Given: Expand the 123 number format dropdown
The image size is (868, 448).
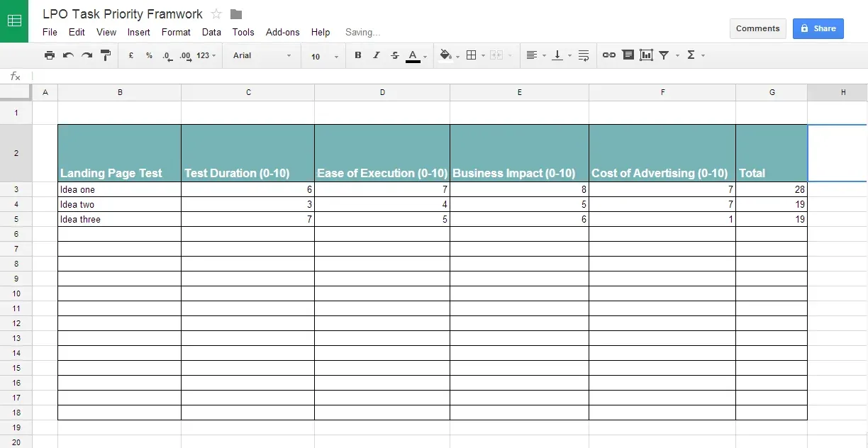Looking at the screenshot, I should [x=206, y=55].
